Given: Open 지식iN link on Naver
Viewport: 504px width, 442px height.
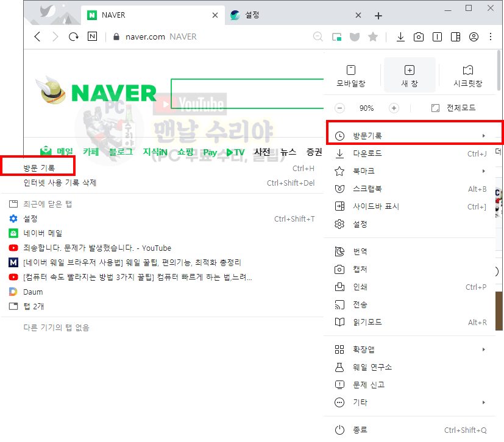Looking at the screenshot, I should pyautogui.click(x=155, y=152).
